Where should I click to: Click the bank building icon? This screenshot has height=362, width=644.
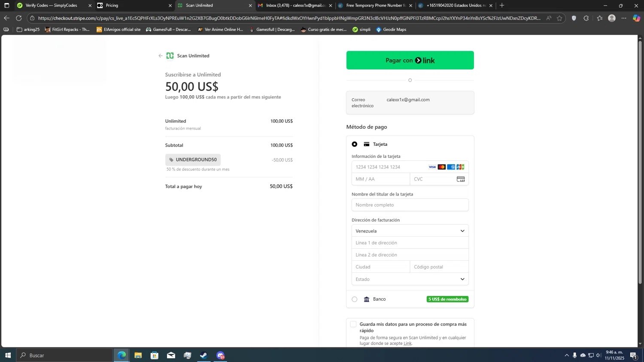[367, 299]
